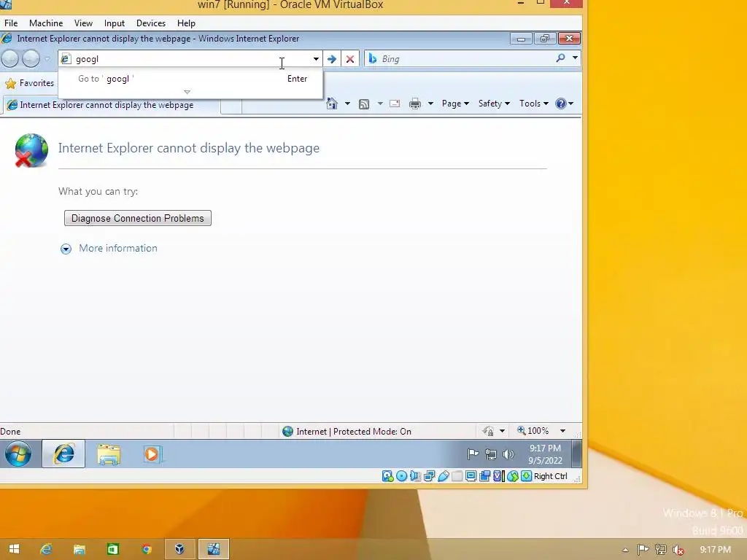
Task: Click VirtualBox Manager on host taskbar
Action: (x=179, y=549)
